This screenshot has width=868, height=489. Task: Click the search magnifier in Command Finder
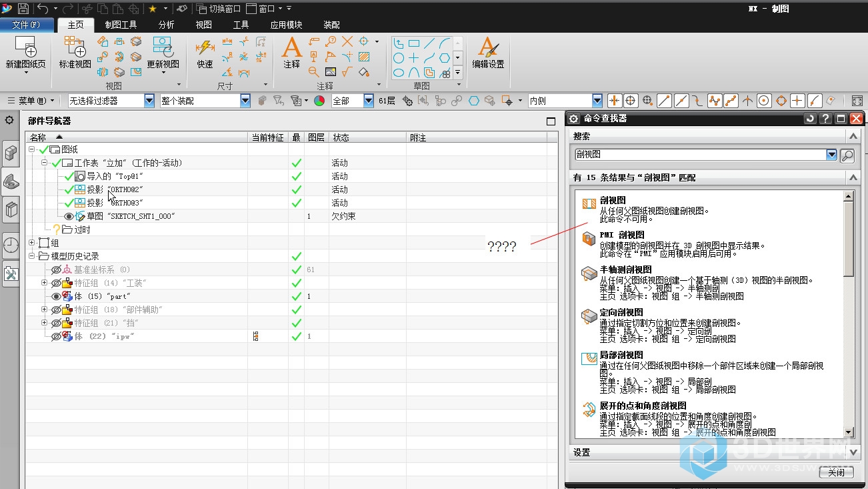click(x=847, y=155)
